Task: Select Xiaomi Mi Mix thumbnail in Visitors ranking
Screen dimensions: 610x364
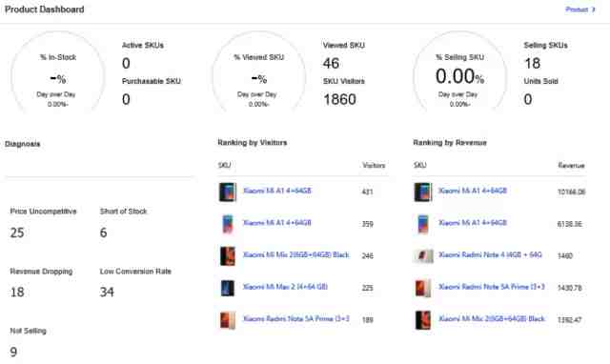Action: [228, 256]
